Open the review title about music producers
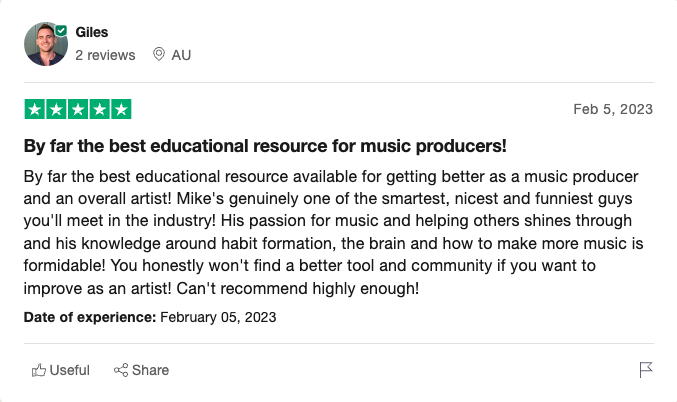Screen dimensions: 677x402 (x=265, y=146)
